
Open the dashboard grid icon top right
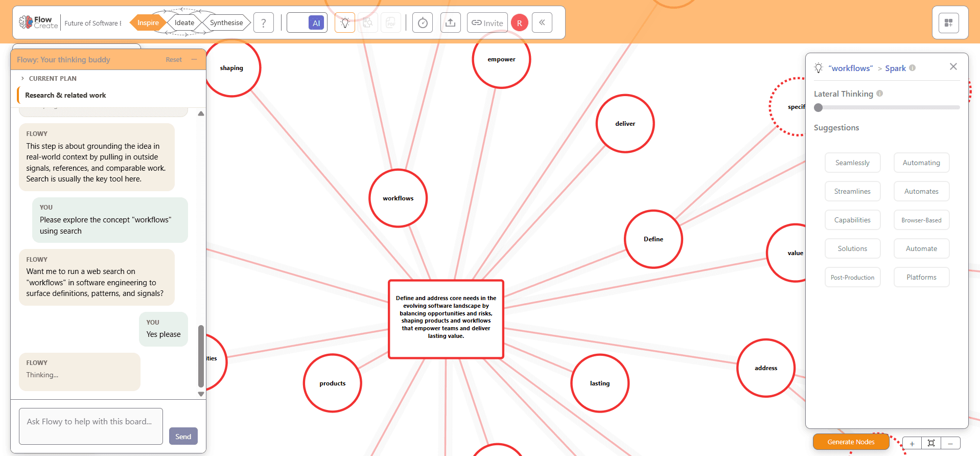pos(949,23)
